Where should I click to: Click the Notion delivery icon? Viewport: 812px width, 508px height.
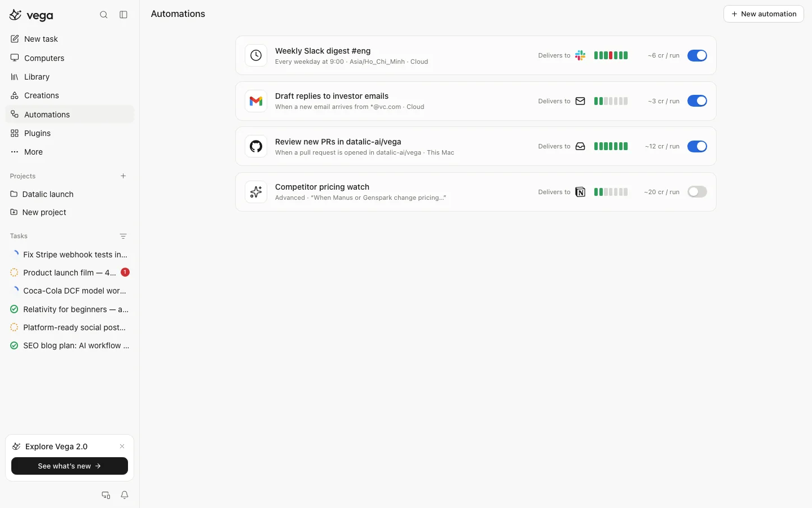click(x=580, y=192)
